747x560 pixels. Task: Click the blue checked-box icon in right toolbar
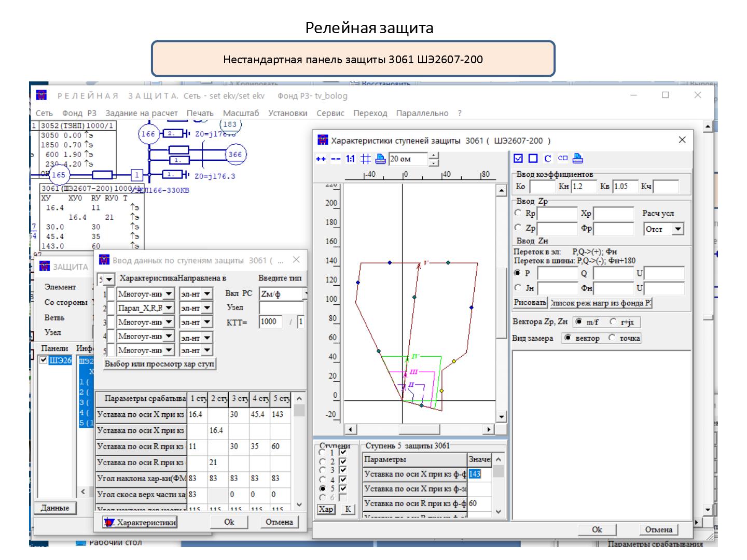(518, 159)
